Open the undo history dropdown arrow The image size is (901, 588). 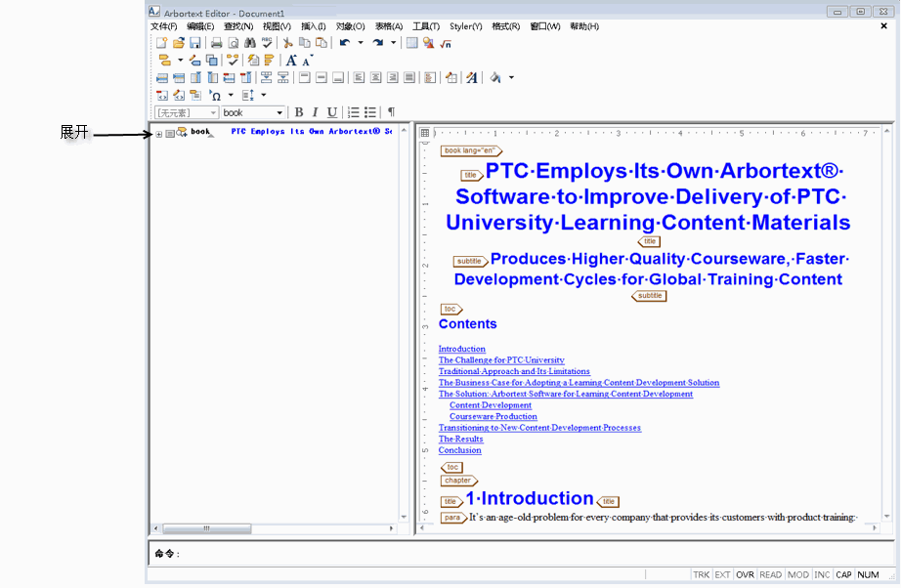(361, 43)
